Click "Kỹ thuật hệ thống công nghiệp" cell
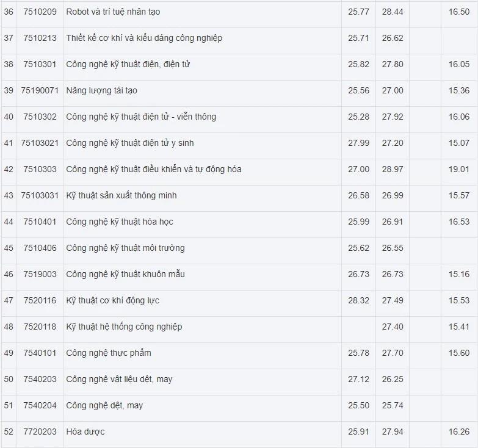 pos(124,327)
